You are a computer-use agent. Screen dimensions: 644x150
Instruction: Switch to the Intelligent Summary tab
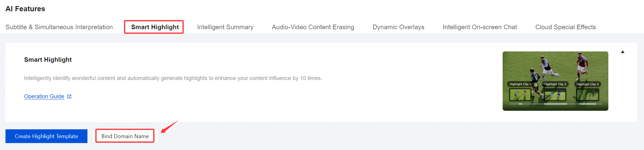tap(225, 27)
